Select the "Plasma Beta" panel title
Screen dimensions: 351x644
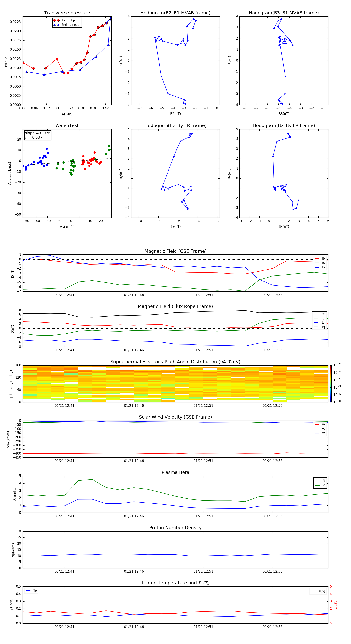(175, 473)
